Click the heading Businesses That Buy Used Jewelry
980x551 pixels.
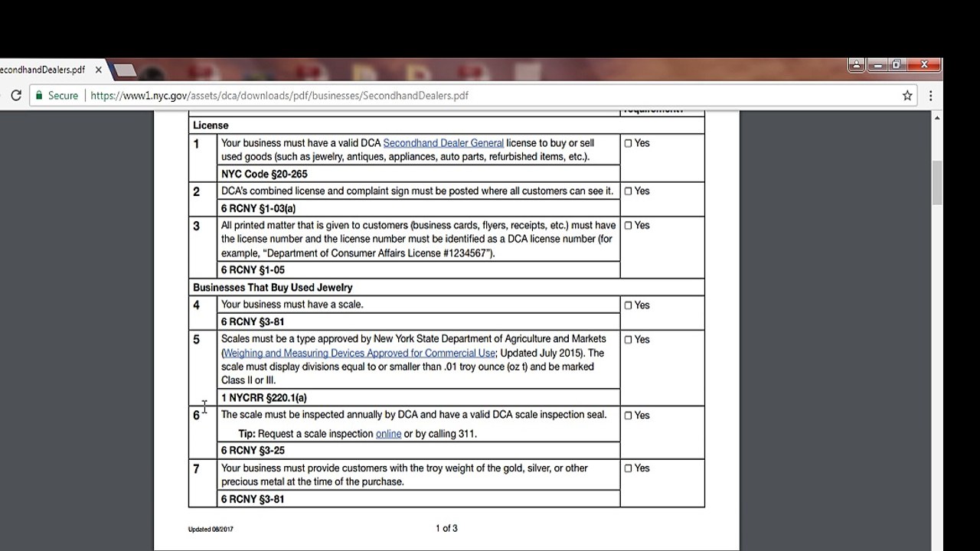click(x=273, y=288)
